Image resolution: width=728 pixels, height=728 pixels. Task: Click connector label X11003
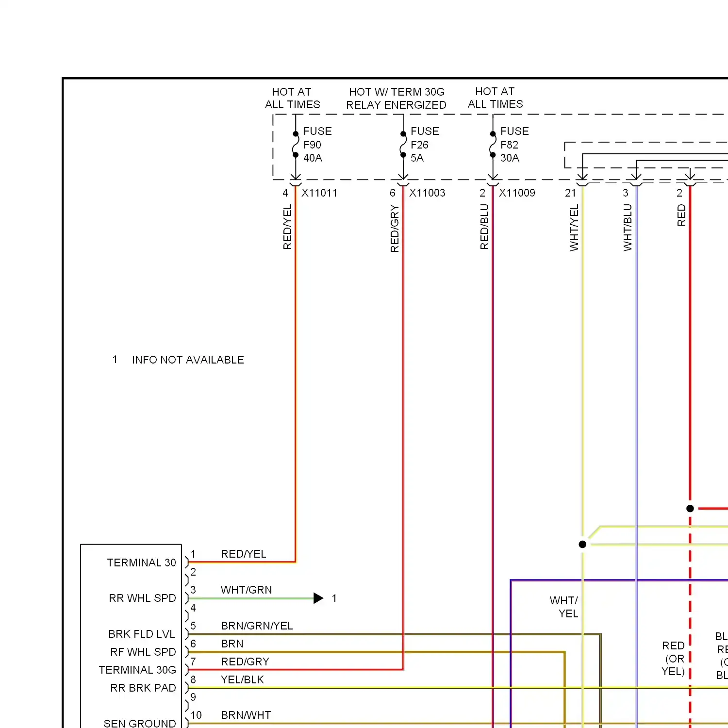click(x=427, y=193)
